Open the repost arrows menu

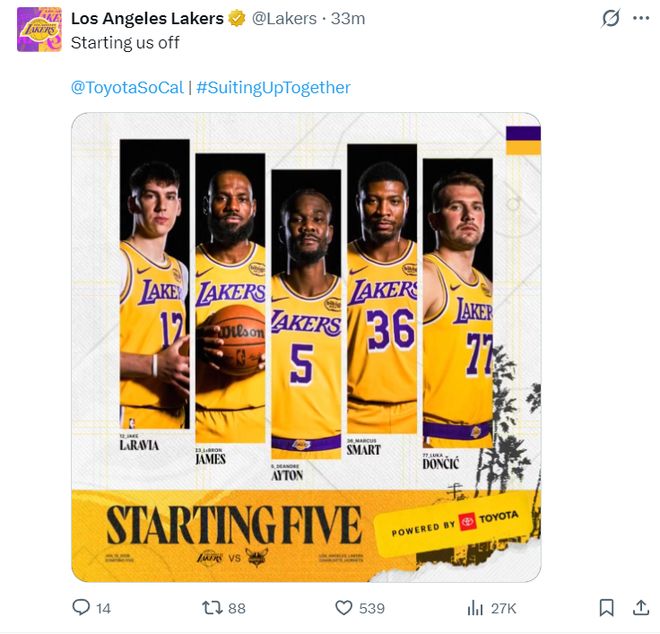click(x=212, y=607)
